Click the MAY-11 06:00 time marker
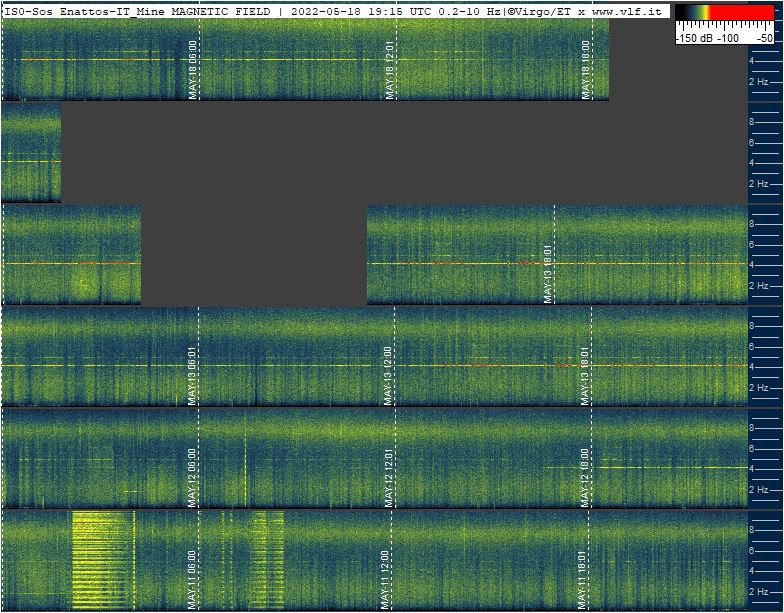The image size is (784, 613). pos(191,580)
